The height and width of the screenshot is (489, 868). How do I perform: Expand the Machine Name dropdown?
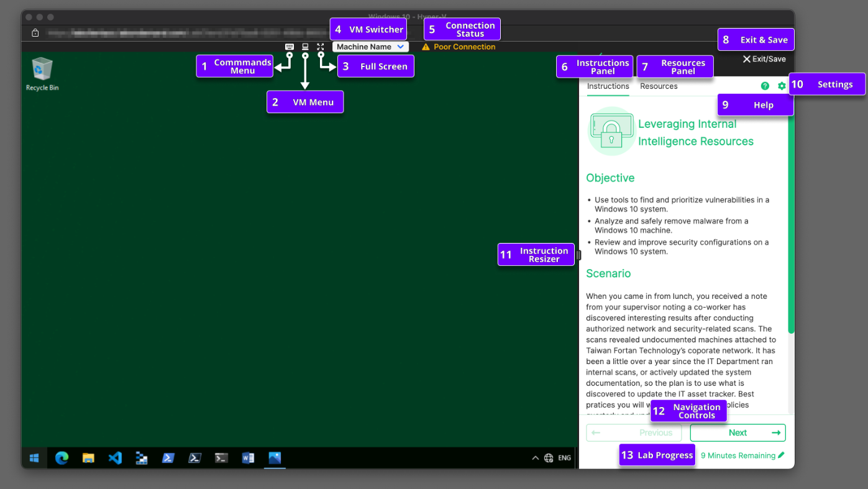[370, 47]
